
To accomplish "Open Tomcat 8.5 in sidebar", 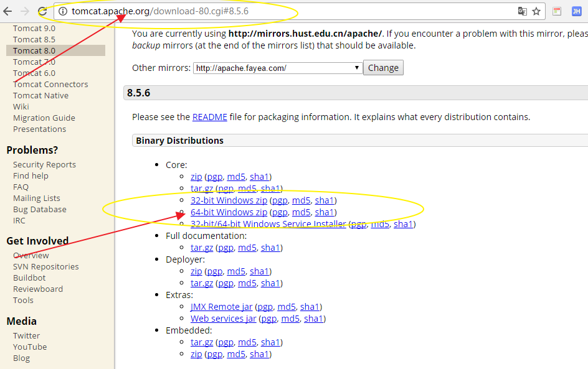I will (x=34, y=40).
